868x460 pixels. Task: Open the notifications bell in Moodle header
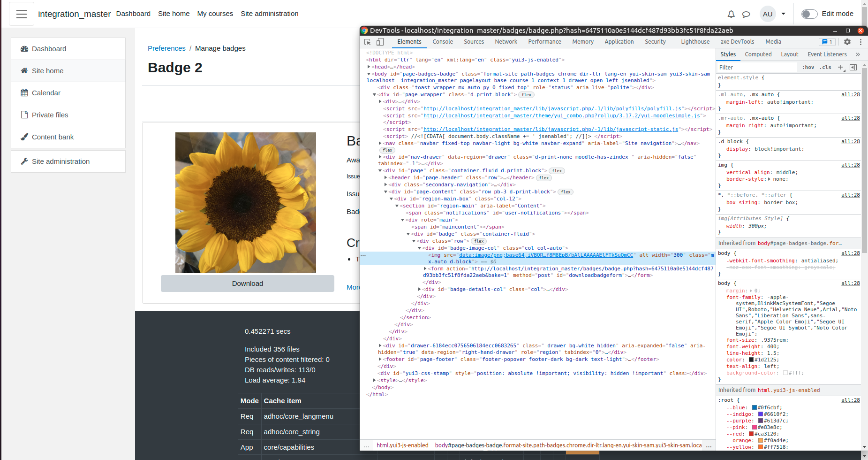pyautogui.click(x=731, y=14)
